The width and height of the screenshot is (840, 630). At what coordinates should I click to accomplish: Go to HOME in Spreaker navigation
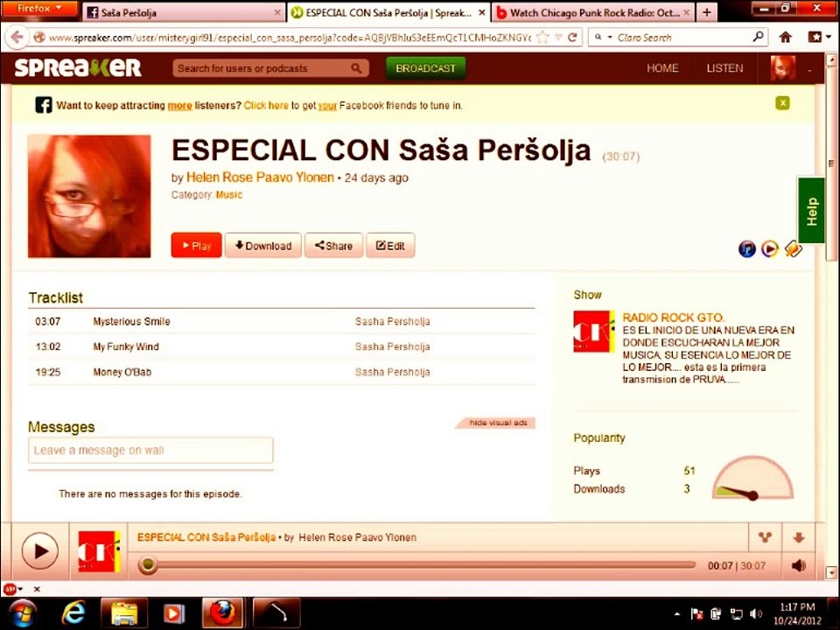coord(662,68)
